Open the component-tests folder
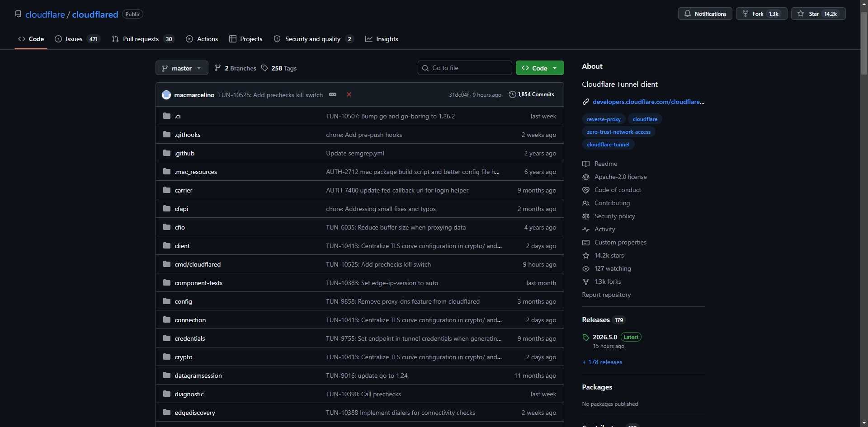The height and width of the screenshot is (427, 868). point(198,283)
